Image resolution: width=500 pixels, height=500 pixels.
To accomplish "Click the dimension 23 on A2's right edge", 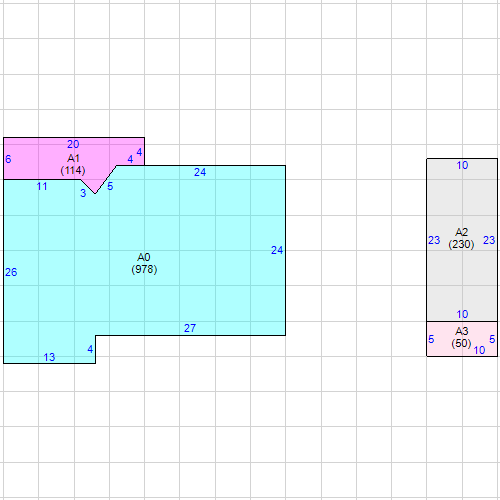I will coord(489,240).
